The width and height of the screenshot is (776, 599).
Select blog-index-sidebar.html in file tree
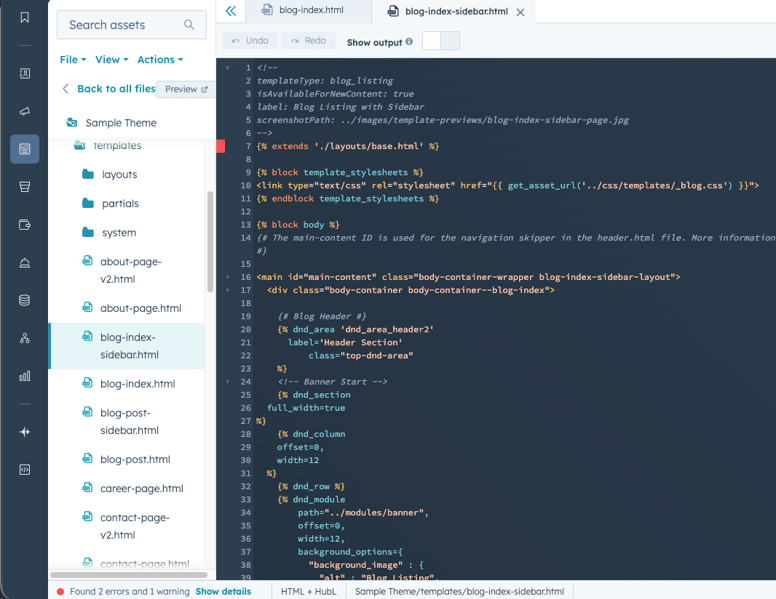pyautogui.click(x=128, y=346)
